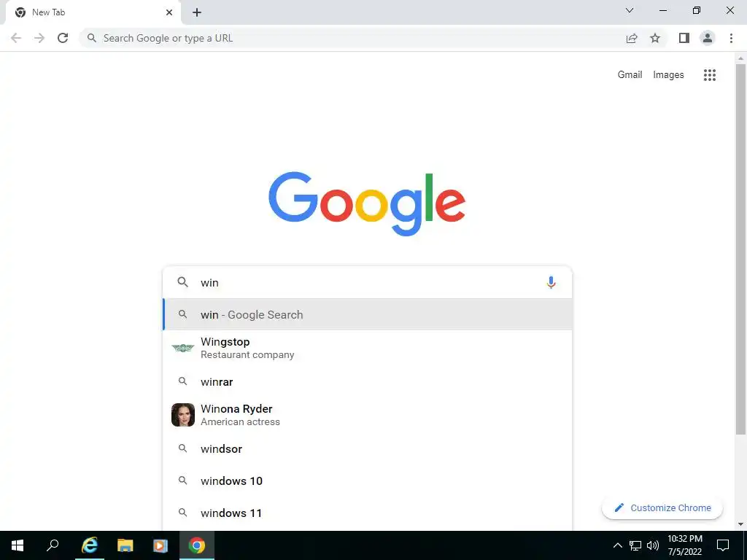Open the Gmail link
Viewport: 747px width, 560px height.
tap(630, 75)
